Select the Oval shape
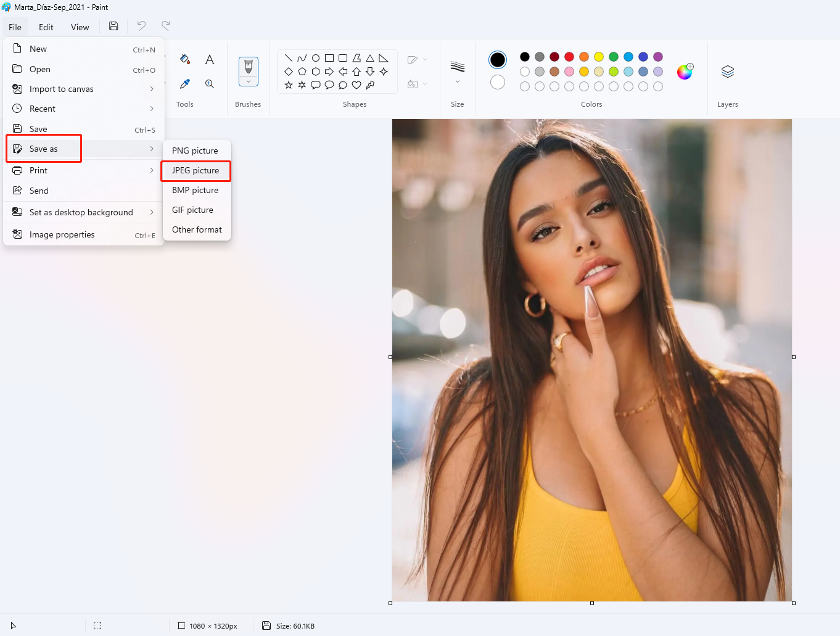The width and height of the screenshot is (840, 636). pyautogui.click(x=316, y=58)
